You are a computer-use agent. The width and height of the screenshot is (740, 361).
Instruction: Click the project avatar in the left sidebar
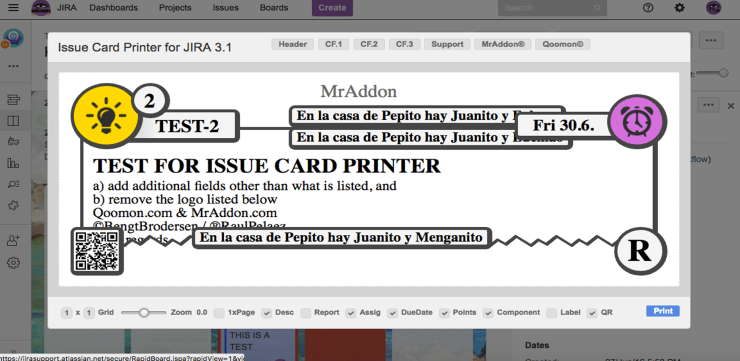(13, 38)
